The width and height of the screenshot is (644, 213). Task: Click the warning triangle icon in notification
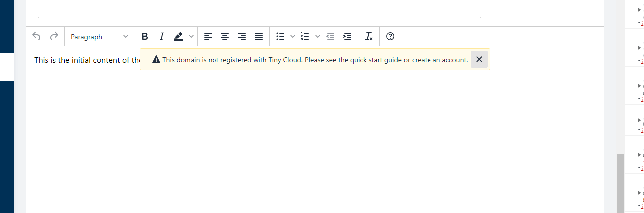pos(156,60)
